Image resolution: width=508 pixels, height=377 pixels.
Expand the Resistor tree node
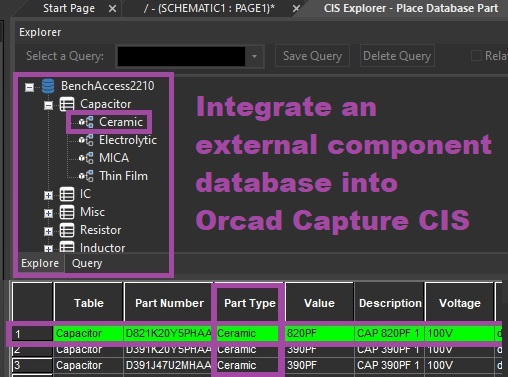pyautogui.click(x=48, y=231)
